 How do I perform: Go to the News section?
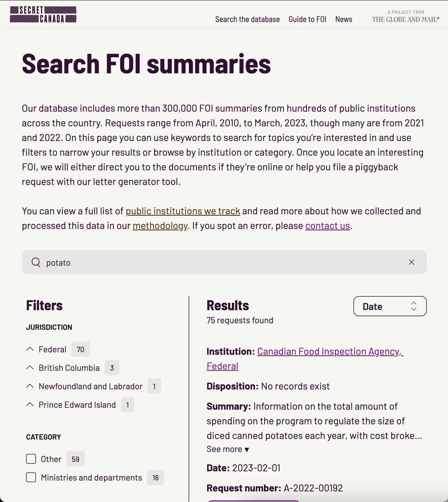pos(344,19)
